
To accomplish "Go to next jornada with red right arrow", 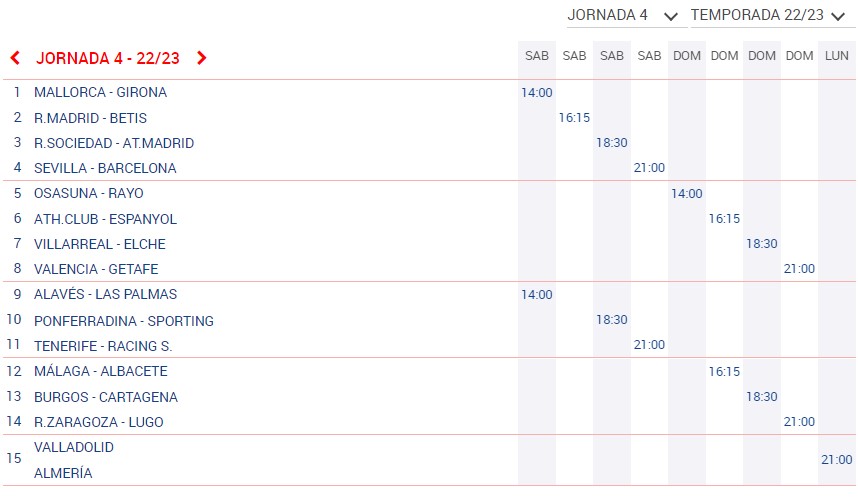I will 201,58.
